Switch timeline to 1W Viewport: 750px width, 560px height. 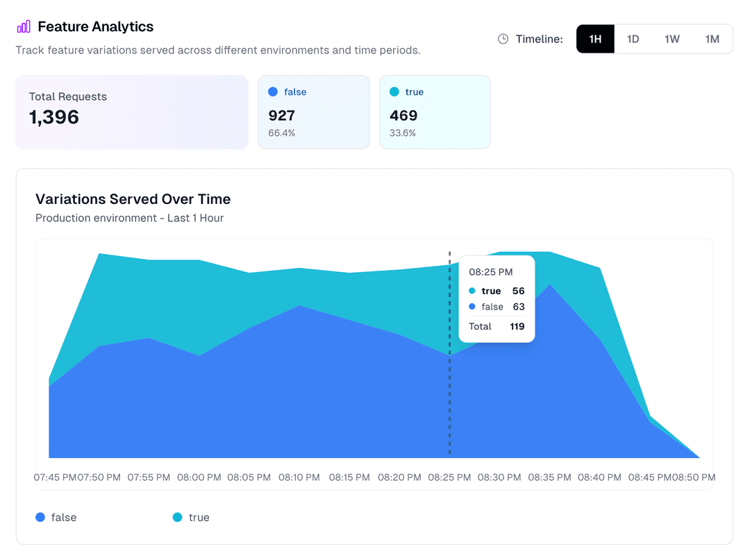click(672, 39)
